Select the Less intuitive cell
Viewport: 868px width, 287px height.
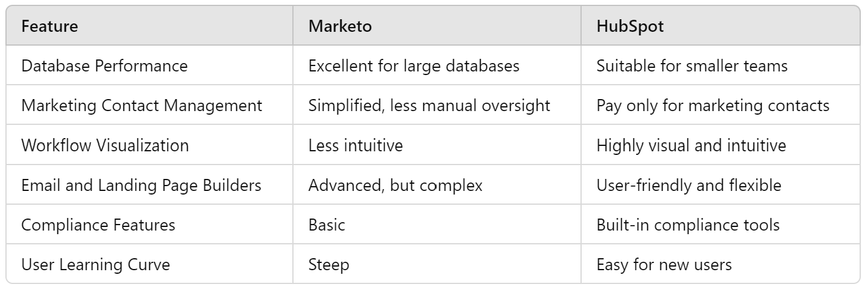355,145
